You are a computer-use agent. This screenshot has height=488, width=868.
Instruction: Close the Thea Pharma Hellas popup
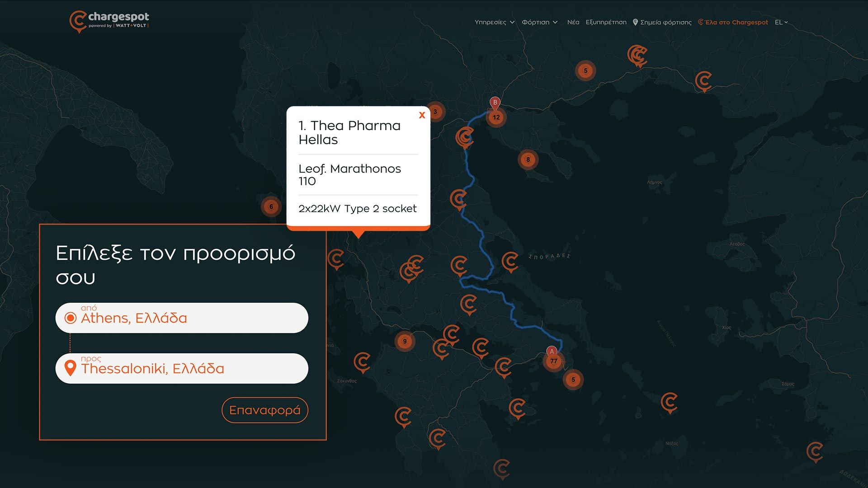(422, 115)
